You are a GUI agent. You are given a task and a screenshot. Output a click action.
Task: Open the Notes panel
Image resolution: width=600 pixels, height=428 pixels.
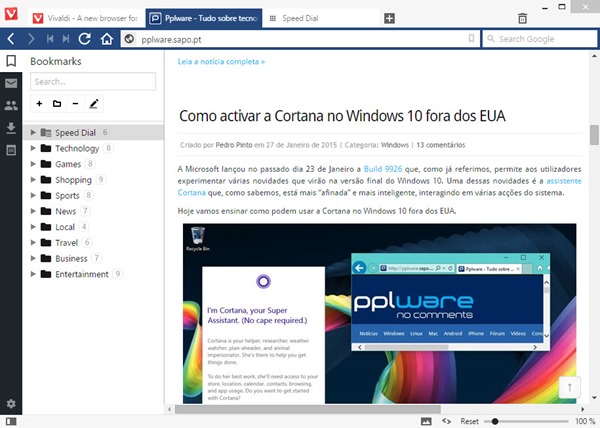pos(11,150)
